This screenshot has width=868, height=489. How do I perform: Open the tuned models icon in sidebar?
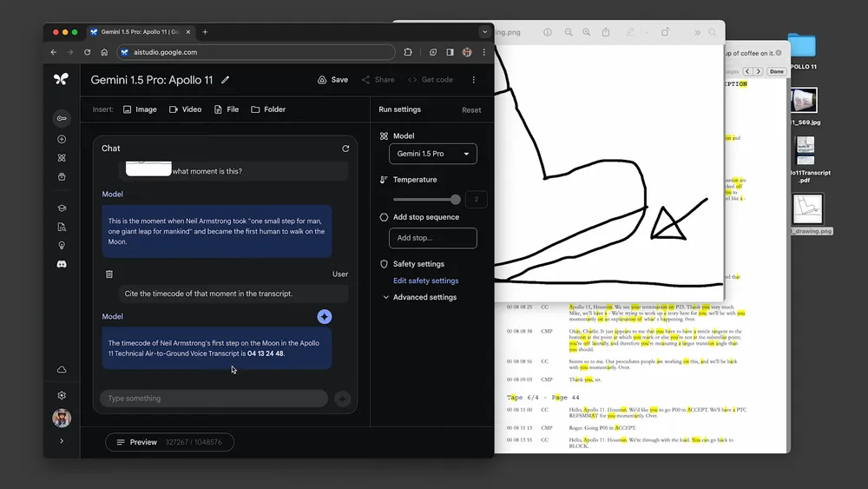62,158
